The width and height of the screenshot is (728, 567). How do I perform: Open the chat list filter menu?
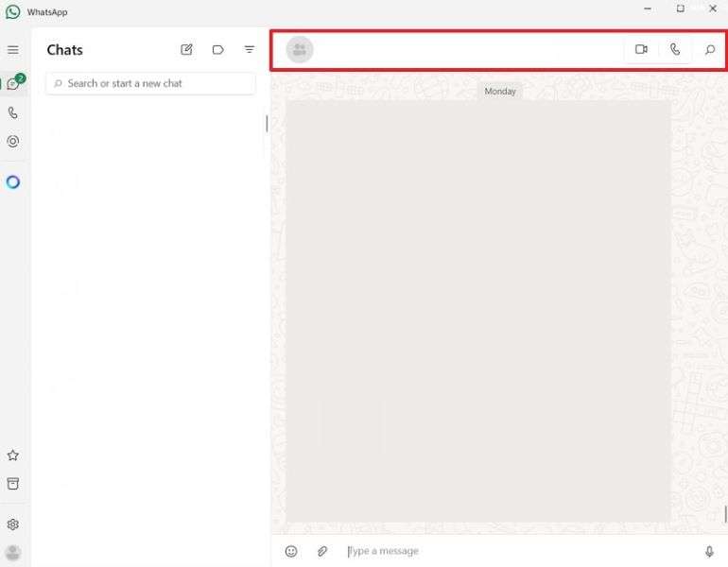250,50
